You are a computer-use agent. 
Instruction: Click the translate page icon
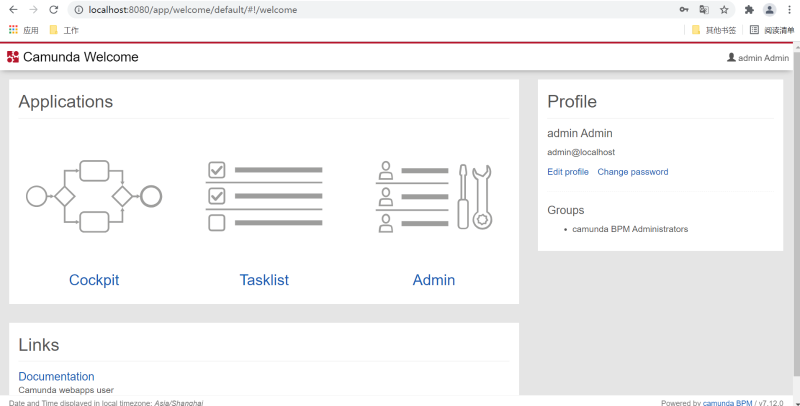point(704,10)
